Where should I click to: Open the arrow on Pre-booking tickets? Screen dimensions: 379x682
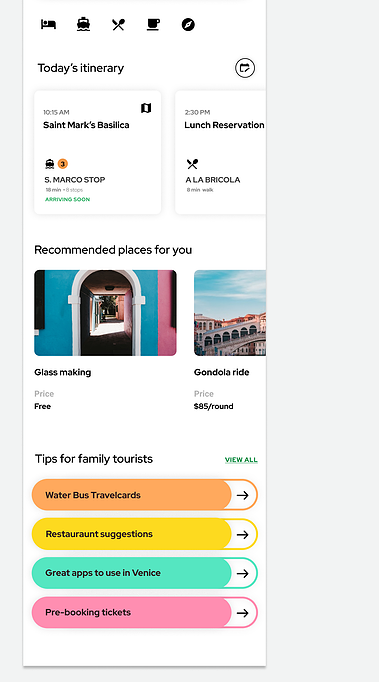243,612
